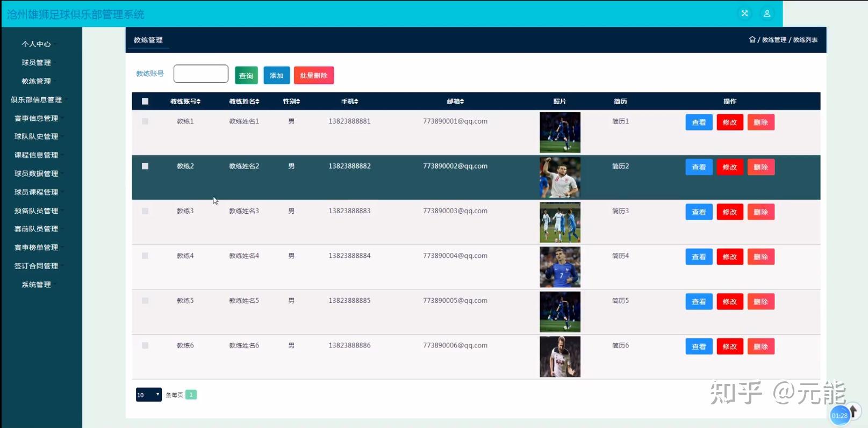
Task: Click 修改 for 教练5
Action: click(x=730, y=302)
